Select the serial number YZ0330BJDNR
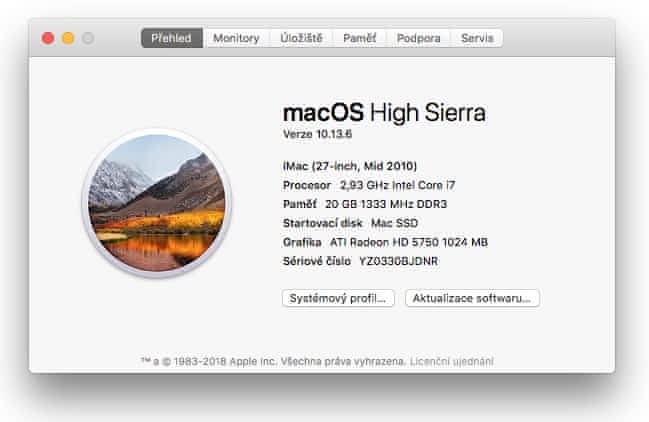This screenshot has height=422, width=649. click(x=399, y=261)
